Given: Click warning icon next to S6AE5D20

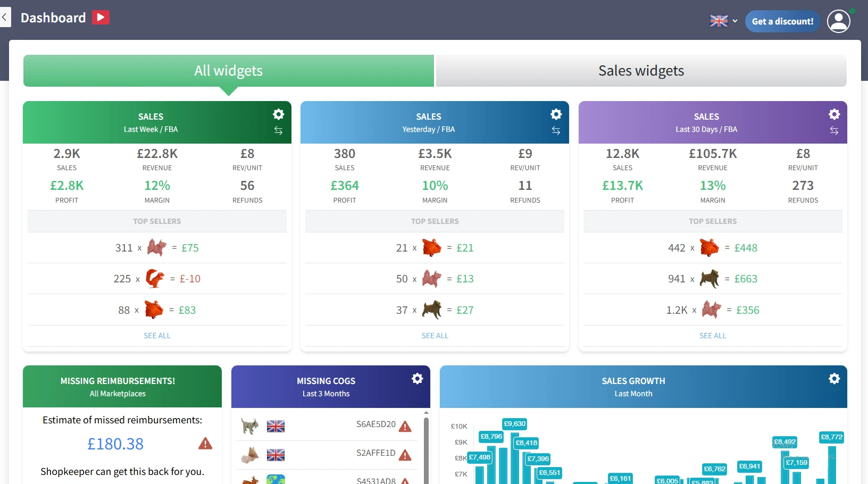Looking at the screenshot, I should pos(405,427).
